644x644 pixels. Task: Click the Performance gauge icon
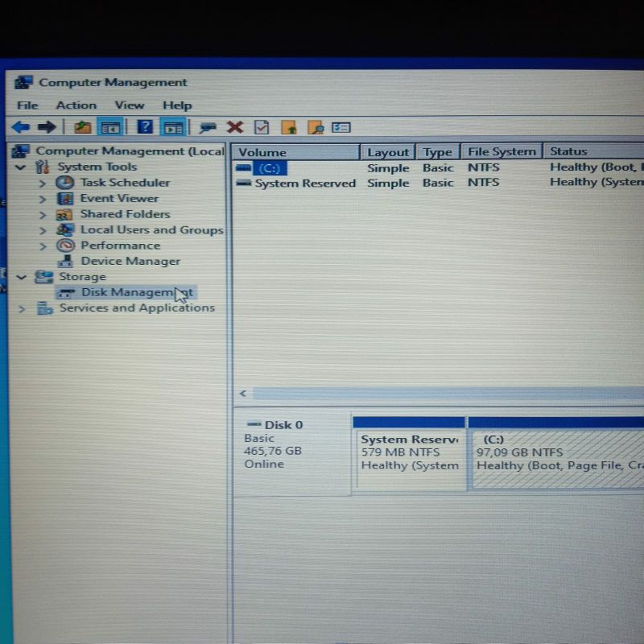coord(65,246)
